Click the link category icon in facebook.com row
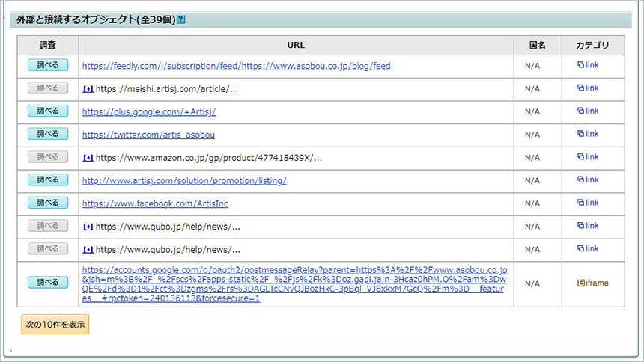This screenshot has height=362, width=644. coord(581,203)
